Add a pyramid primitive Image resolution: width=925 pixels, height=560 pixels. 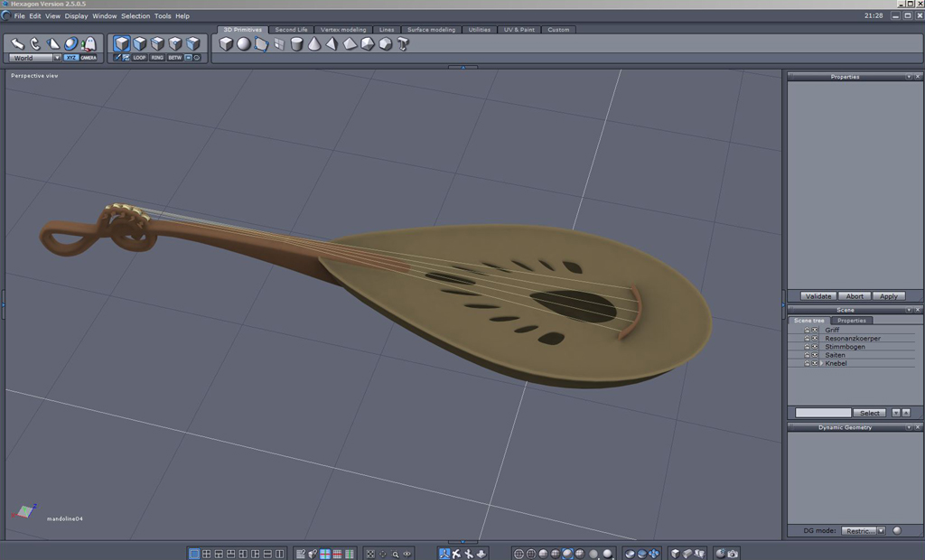pyautogui.click(x=332, y=43)
